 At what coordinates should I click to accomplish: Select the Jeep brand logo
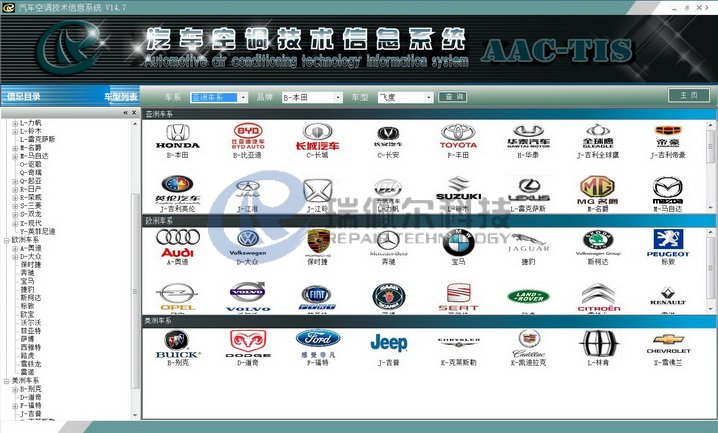(x=388, y=343)
